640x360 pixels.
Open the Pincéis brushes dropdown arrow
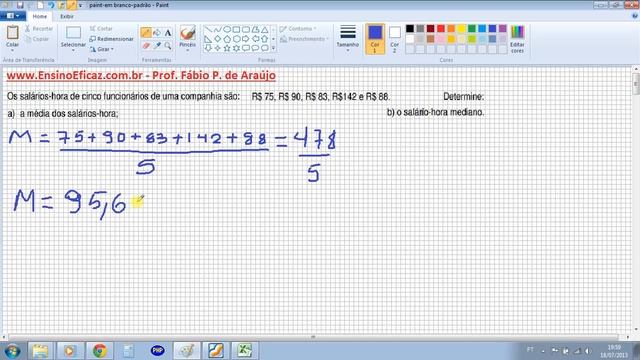click(x=188, y=50)
